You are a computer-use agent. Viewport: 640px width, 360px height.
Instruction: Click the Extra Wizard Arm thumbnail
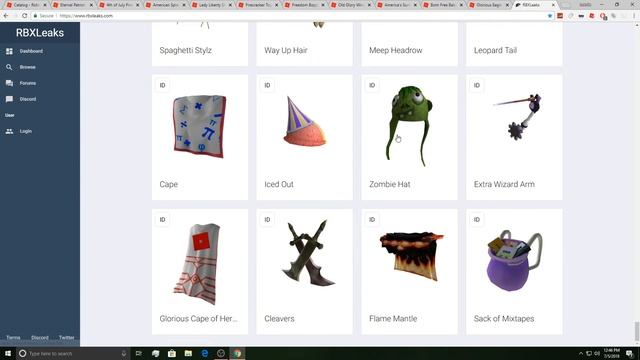[518, 116]
